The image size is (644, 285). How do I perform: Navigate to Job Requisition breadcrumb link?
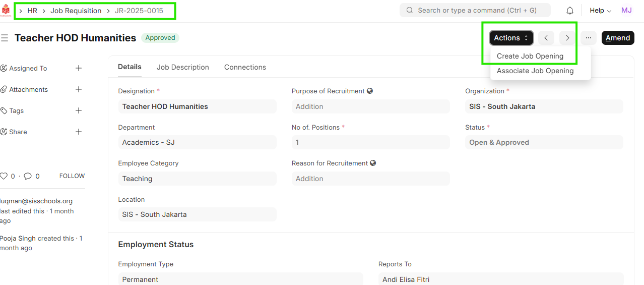click(x=76, y=11)
